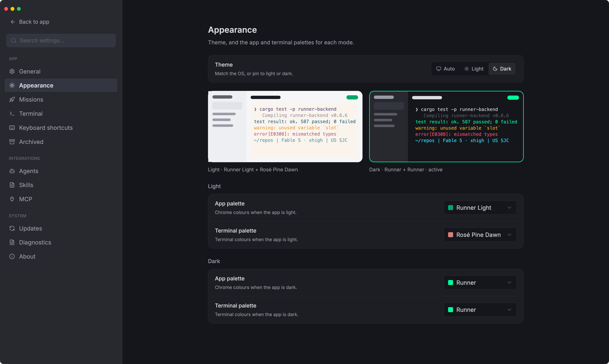Click the Terminal prompt icon

tap(12, 114)
